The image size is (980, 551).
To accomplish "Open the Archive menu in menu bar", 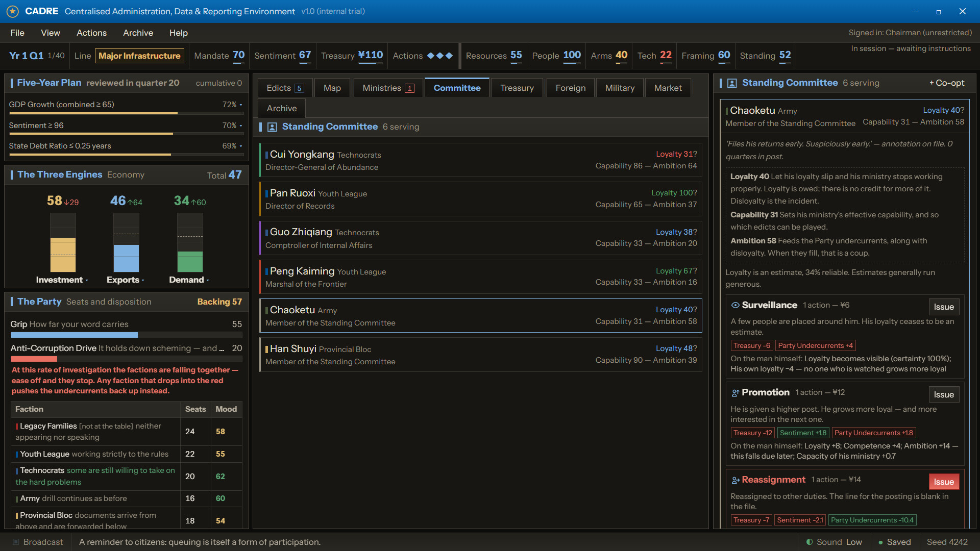I will click(x=138, y=33).
